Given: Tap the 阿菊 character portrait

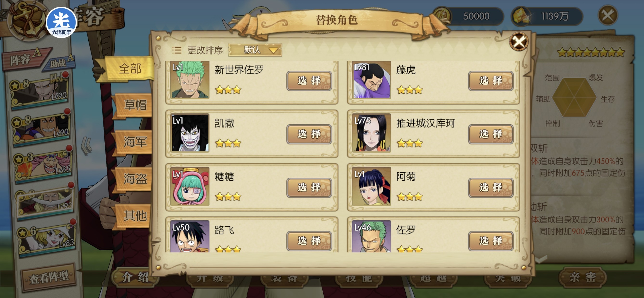Looking at the screenshot, I should (371, 186).
